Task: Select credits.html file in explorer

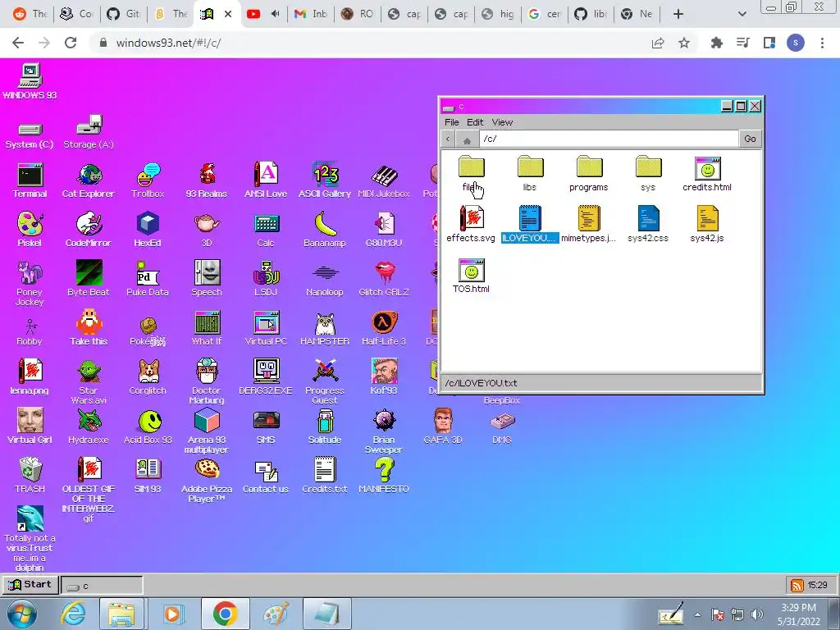Action: [x=707, y=174]
